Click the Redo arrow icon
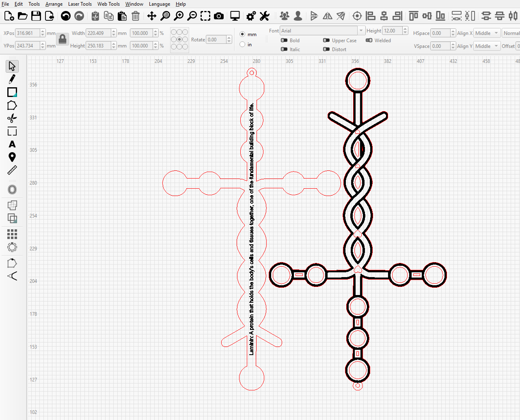The width and height of the screenshot is (520, 420). 79,16
